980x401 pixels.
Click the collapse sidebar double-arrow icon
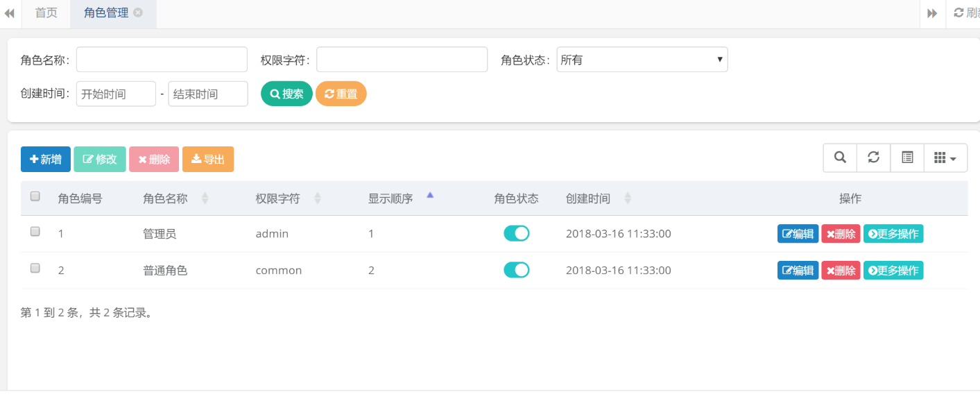pyautogui.click(x=10, y=12)
